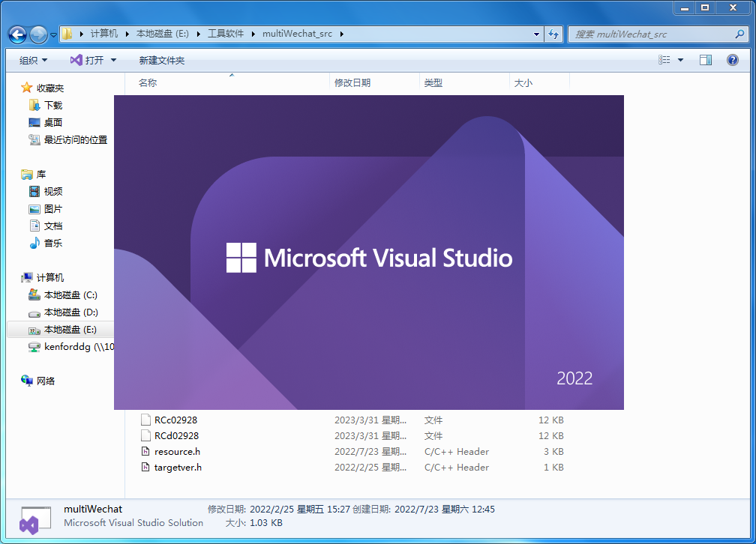Sort by the 大小 column header
Viewport: 756px width, 544px height.
pyautogui.click(x=539, y=82)
